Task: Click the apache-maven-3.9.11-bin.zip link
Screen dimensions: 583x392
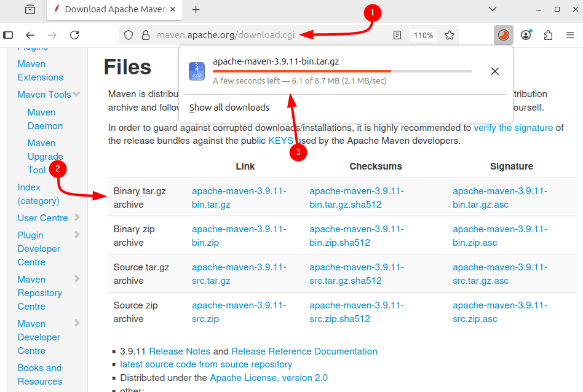Action: tap(239, 236)
